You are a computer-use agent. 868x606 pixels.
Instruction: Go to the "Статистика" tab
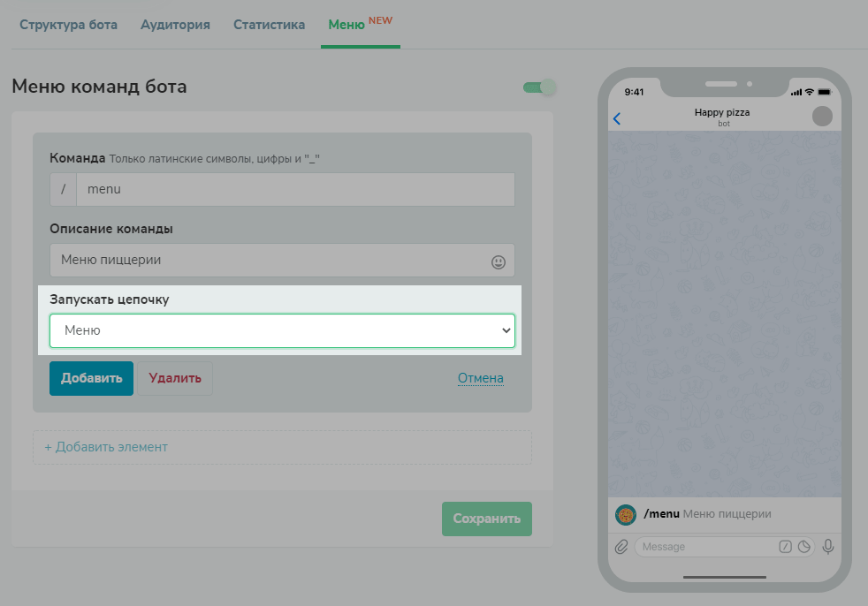269,25
